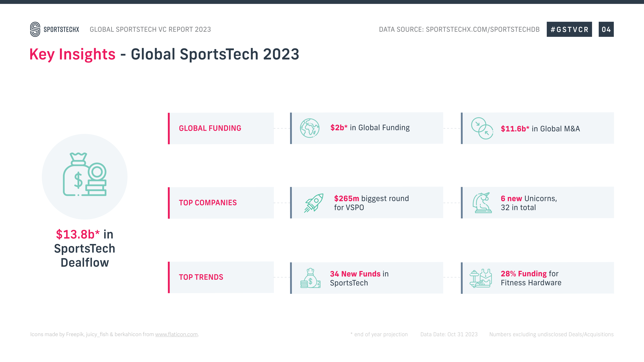
Task: Click the $13.8b SportsTech Dealflow text
Action: point(85,248)
